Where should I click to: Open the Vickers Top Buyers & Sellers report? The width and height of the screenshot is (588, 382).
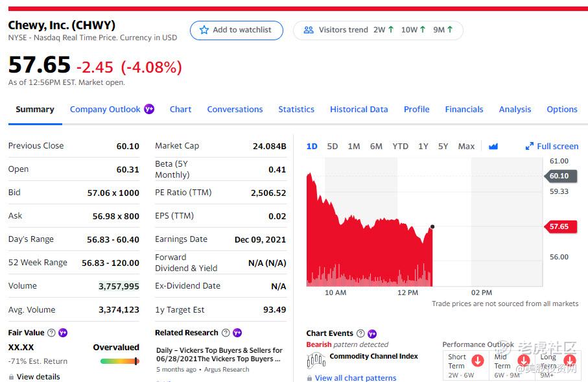coord(219,355)
